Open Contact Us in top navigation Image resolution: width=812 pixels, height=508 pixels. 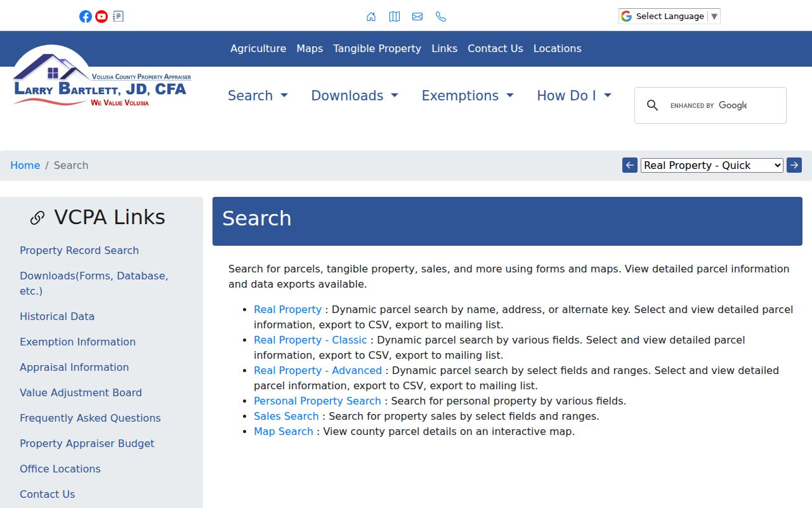[495, 49]
